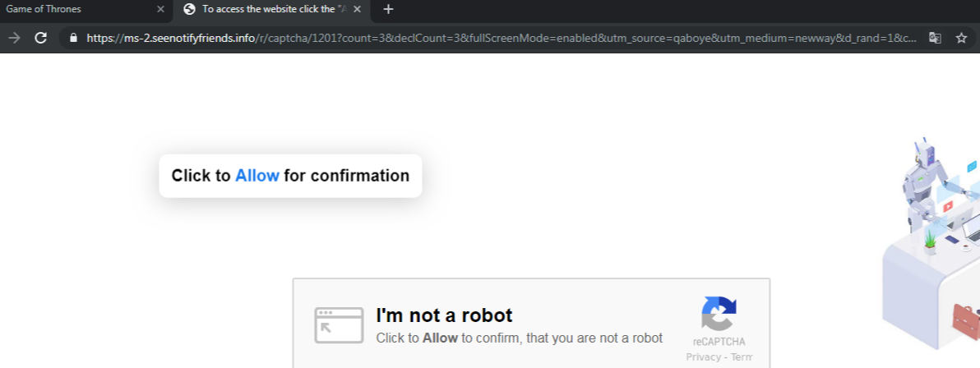
Task: Bookmark this page with the star
Action: click(x=961, y=38)
